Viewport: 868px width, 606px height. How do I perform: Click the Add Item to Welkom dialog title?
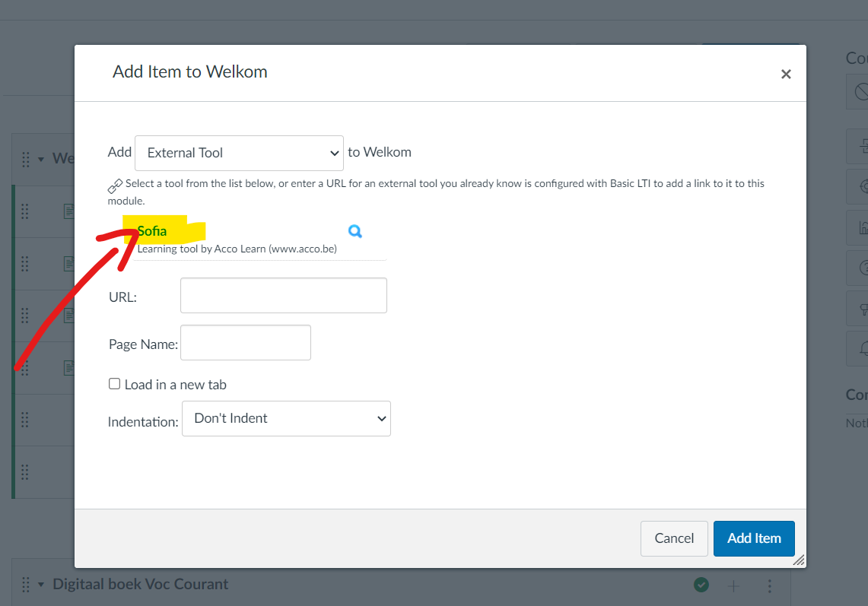point(190,72)
